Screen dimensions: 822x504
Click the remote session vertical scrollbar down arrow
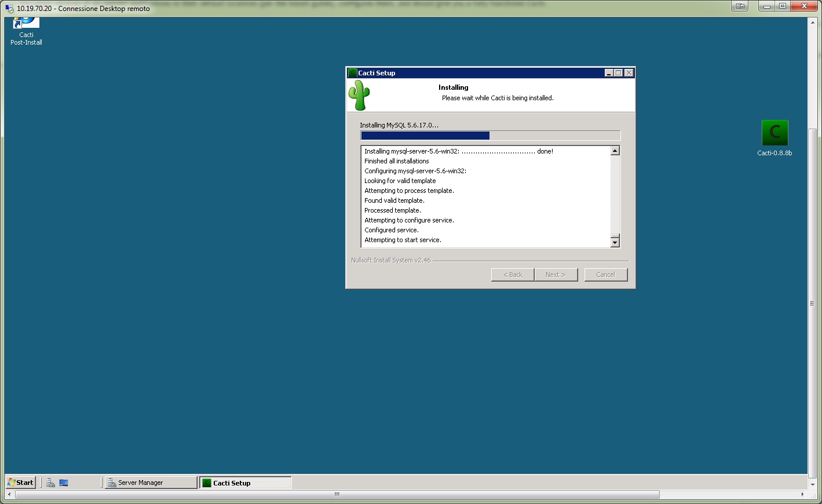coord(812,485)
